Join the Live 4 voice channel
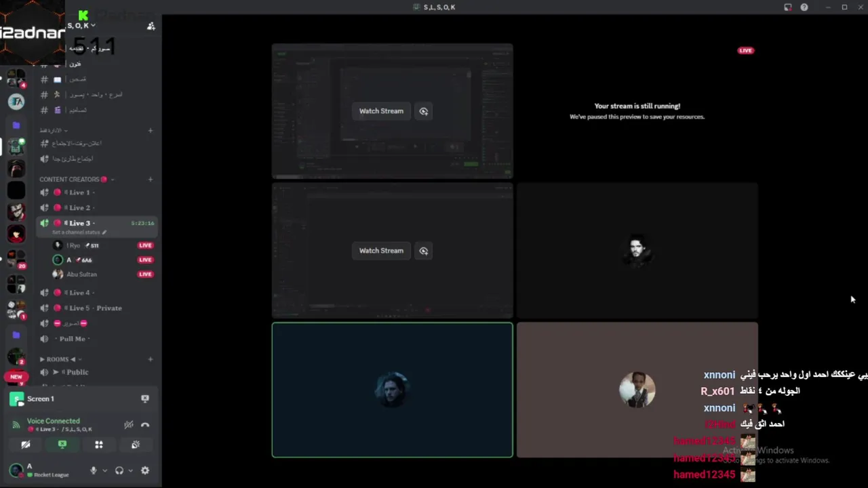 click(x=97, y=293)
